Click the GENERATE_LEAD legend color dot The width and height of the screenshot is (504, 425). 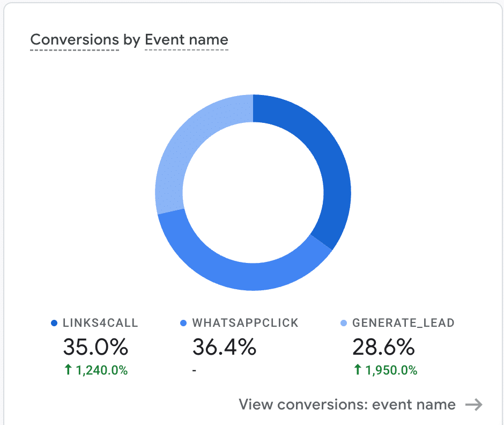tap(344, 323)
